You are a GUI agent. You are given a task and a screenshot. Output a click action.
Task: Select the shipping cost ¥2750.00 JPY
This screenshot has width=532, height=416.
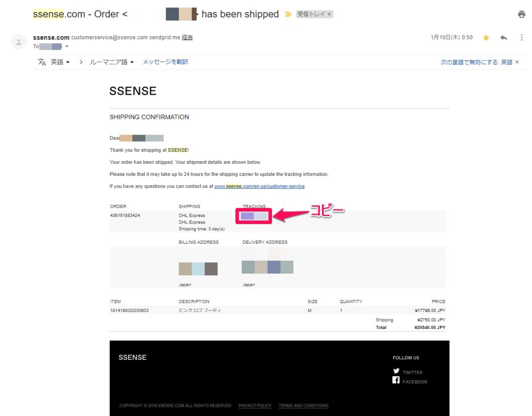pos(431,320)
